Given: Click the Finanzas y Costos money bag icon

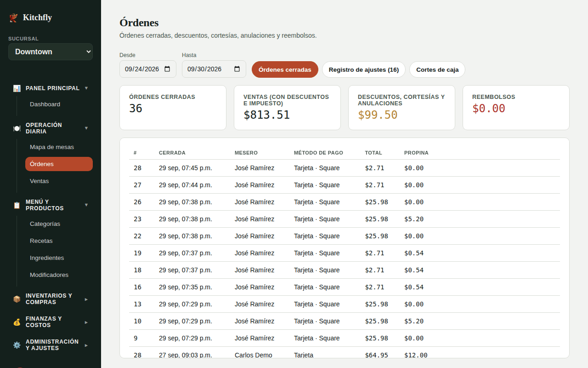Looking at the screenshot, I should pyautogui.click(x=17, y=322).
